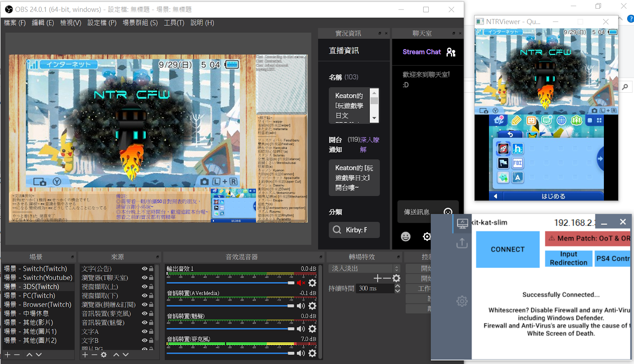Decrease transition duration with down arrow
The image size is (634, 364).
point(397,291)
